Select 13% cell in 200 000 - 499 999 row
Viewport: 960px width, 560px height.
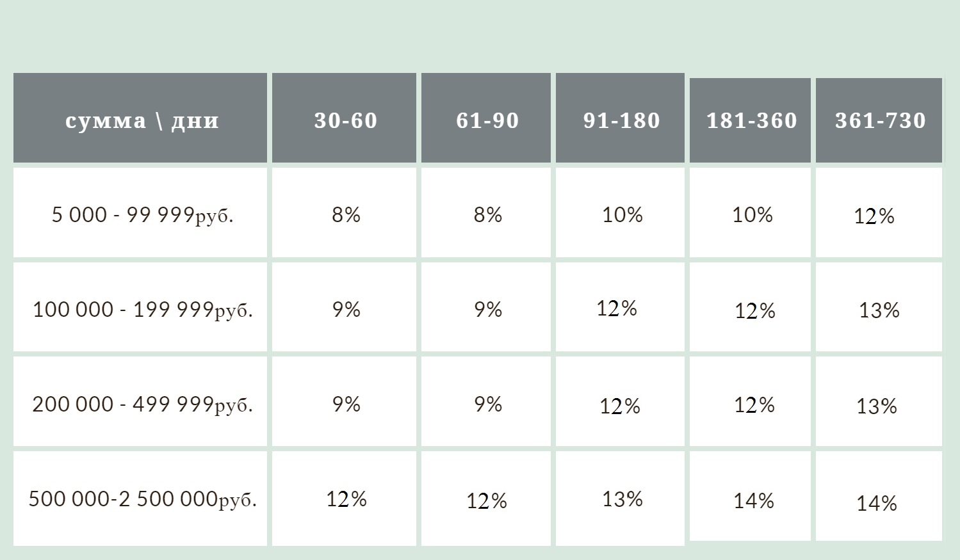[879, 401]
